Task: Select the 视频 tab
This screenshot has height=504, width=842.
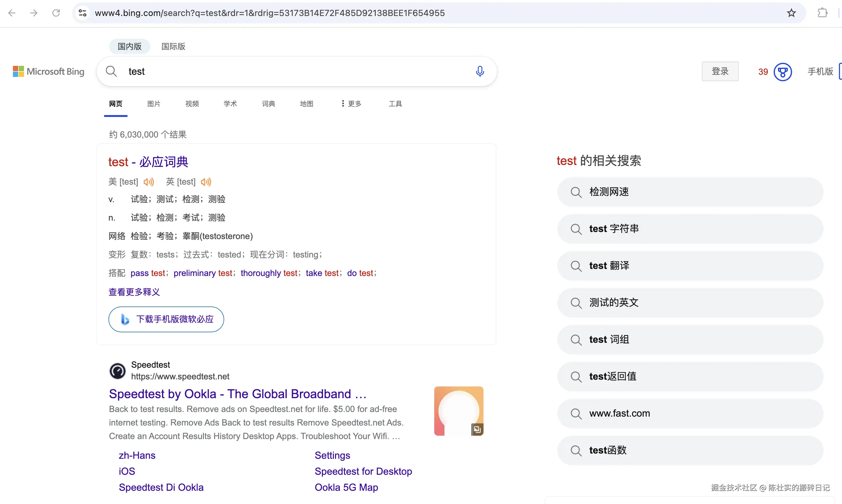Action: 192,104
